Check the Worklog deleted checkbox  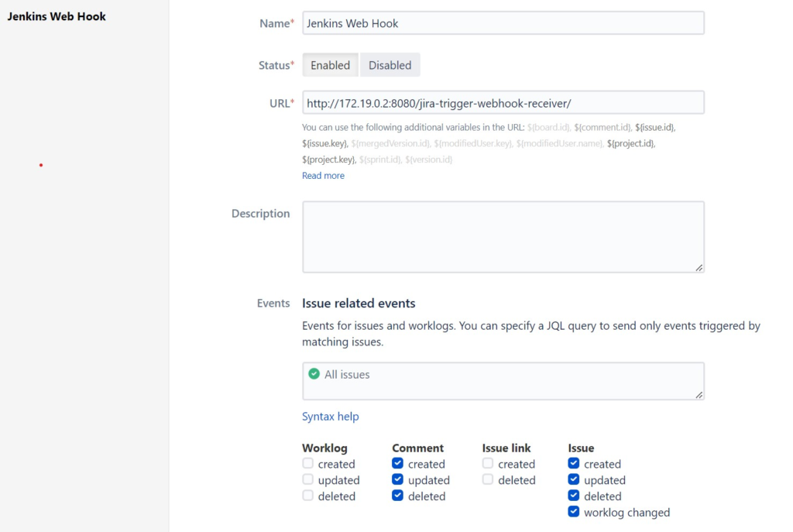click(x=307, y=496)
